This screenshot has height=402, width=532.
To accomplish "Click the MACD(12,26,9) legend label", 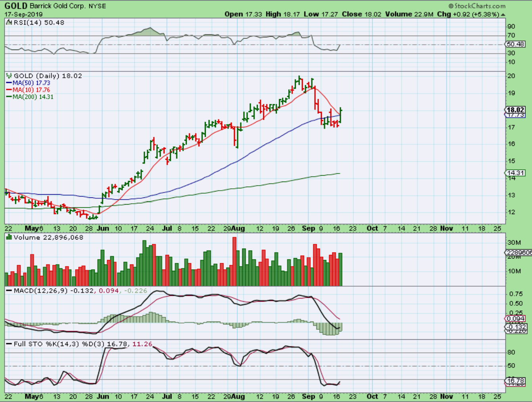I will point(41,291).
